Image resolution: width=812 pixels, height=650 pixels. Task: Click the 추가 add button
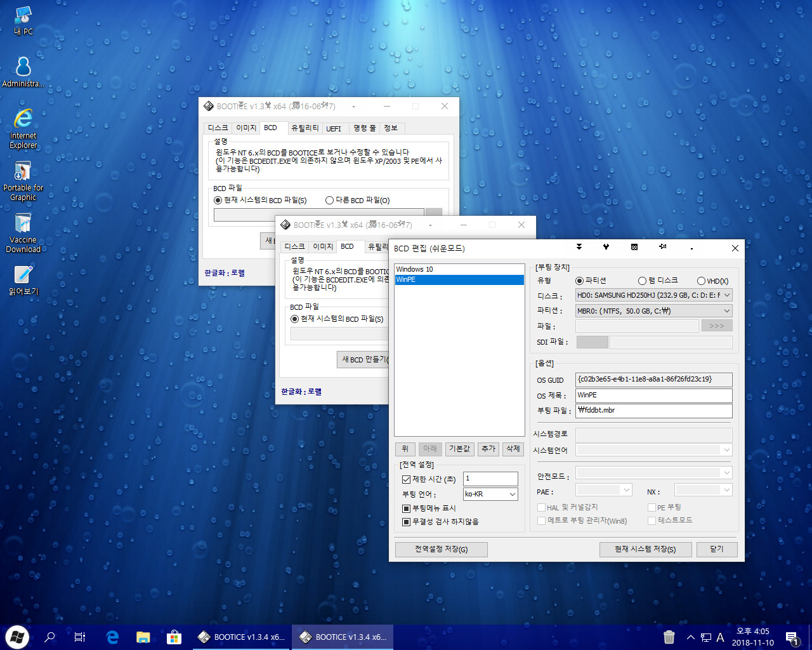tap(488, 449)
